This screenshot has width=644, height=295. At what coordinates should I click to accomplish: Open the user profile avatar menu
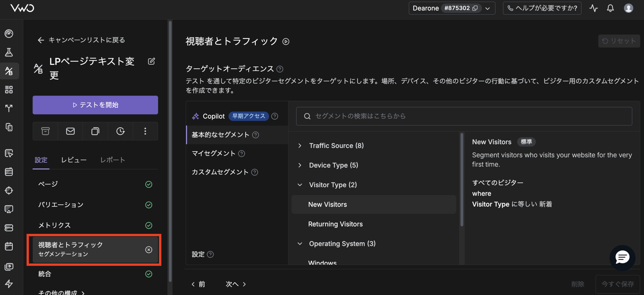coord(628,8)
